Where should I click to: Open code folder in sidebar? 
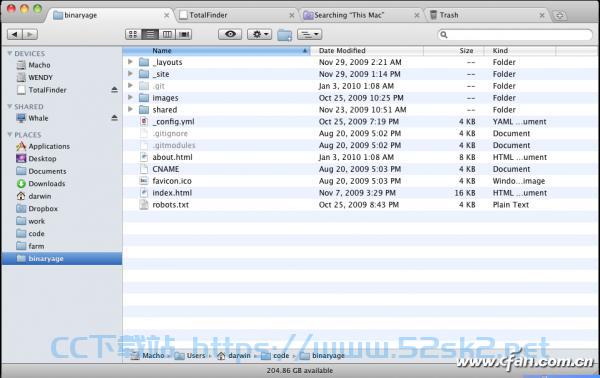(x=62, y=233)
